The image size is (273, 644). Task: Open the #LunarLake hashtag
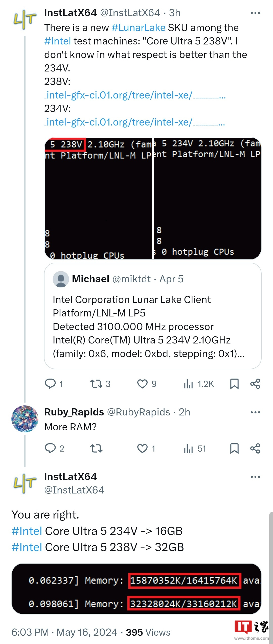pos(139,28)
